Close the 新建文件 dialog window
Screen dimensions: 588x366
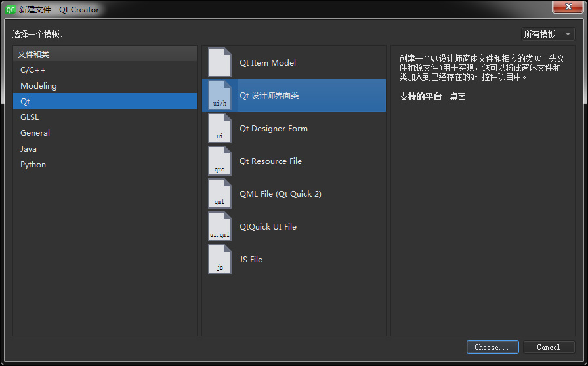[x=568, y=7]
